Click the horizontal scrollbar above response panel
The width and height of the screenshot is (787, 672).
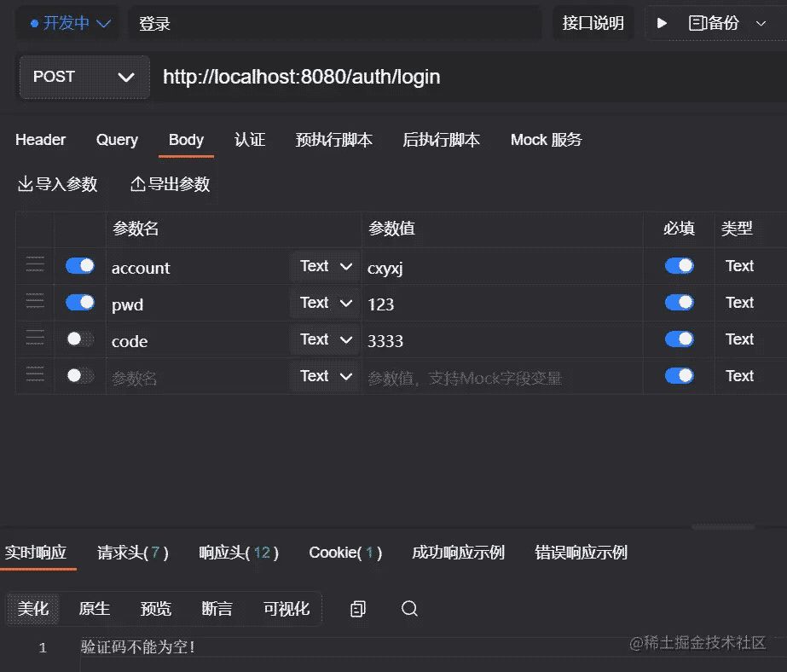click(722, 528)
